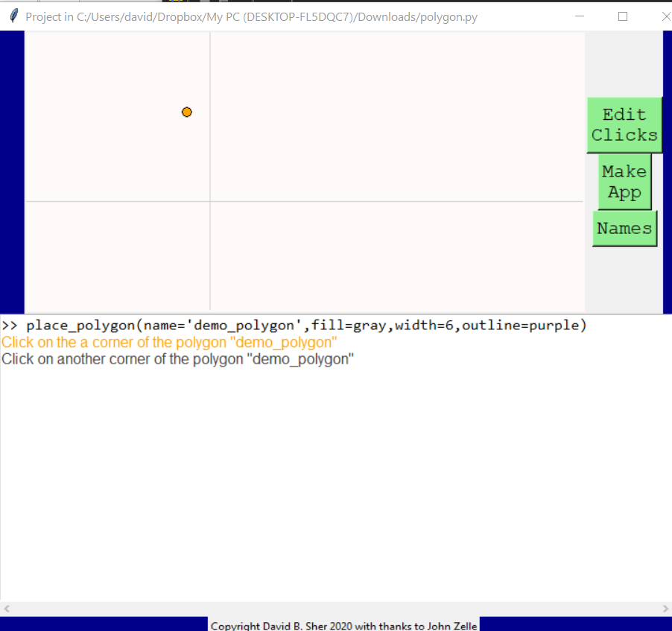Click the feather icon in title bar

[13, 16]
